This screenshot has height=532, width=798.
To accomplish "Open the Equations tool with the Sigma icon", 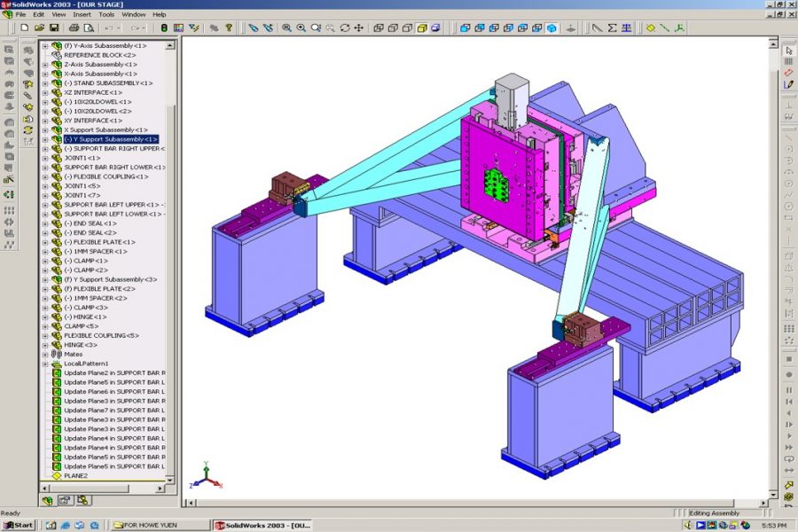I will click(612, 27).
